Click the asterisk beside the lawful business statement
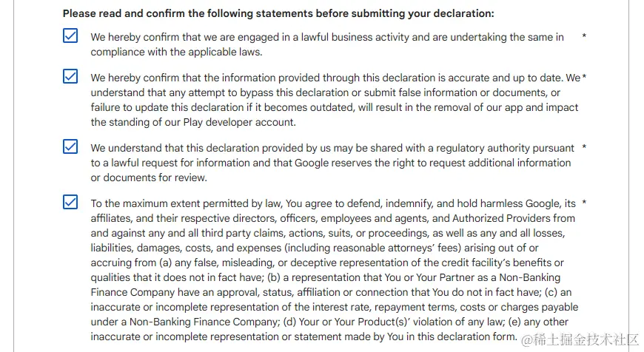 click(x=584, y=37)
